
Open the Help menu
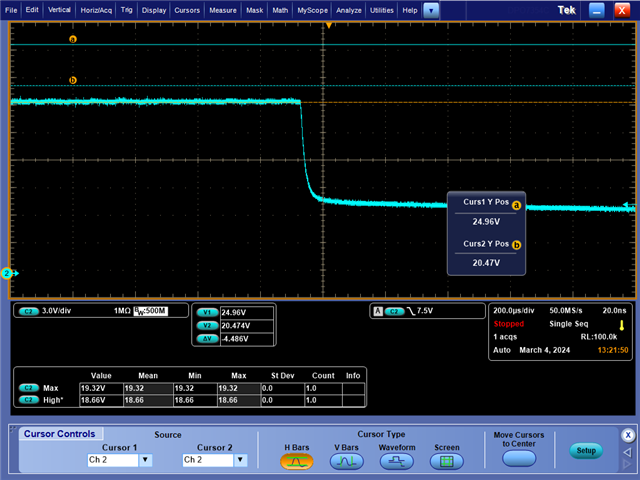[410, 10]
